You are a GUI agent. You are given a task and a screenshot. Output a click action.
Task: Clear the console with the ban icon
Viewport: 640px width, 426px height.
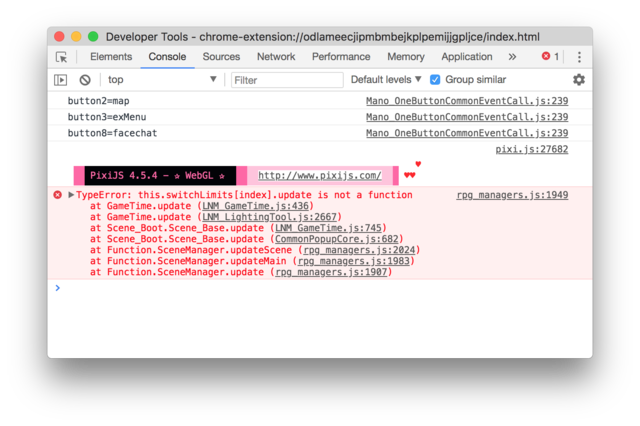(85, 80)
